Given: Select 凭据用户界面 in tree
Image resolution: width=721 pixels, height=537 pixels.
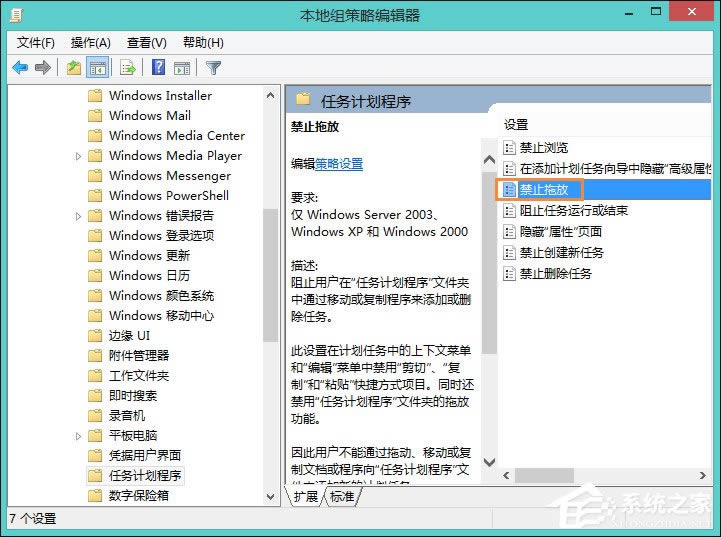Looking at the screenshot, I should pyautogui.click(x=145, y=456).
